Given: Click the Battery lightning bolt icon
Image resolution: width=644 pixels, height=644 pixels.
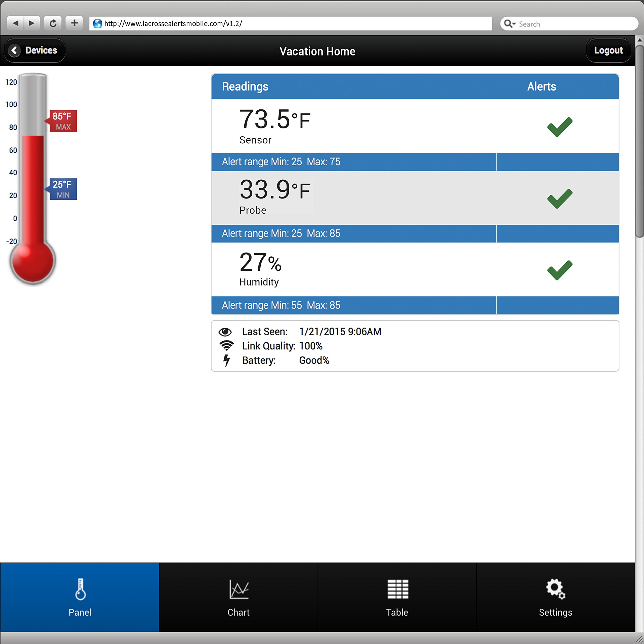Looking at the screenshot, I should [x=227, y=360].
